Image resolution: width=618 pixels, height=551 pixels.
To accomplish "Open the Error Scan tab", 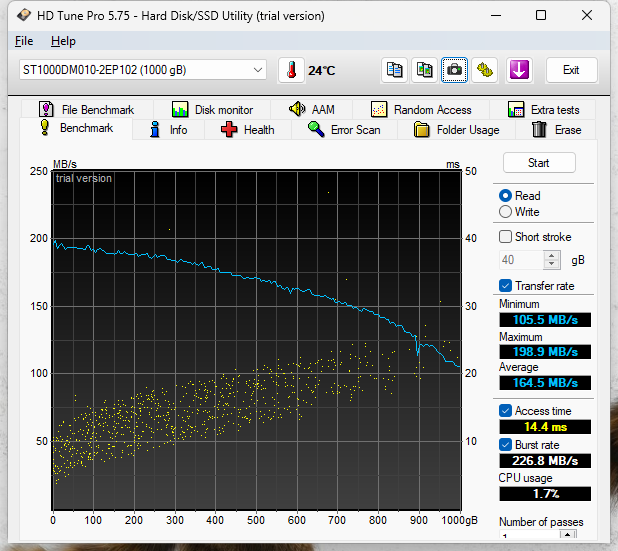I will (x=344, y=130).
